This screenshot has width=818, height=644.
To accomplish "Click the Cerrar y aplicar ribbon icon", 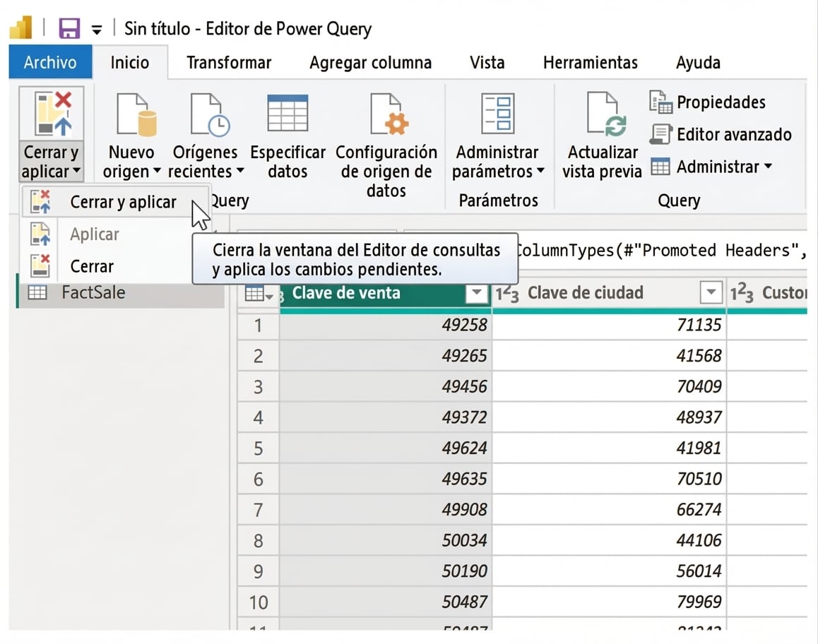I will pyautogui.click(x=52, y=114).
